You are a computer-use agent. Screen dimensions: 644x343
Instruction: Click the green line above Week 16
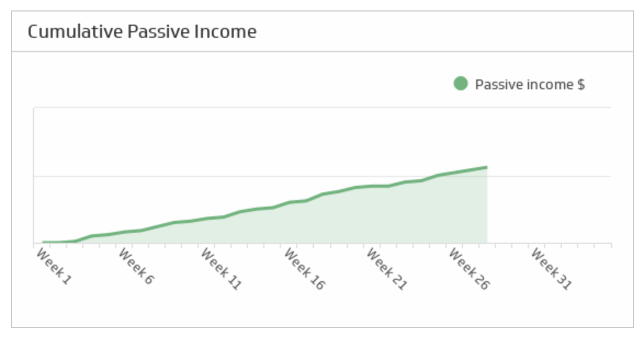click(290, 202)
